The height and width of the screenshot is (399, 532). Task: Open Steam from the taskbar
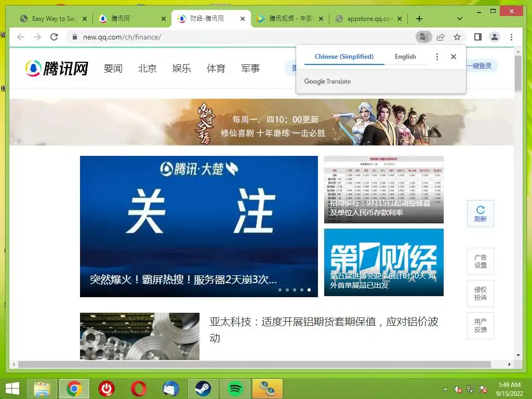(203, 389)
